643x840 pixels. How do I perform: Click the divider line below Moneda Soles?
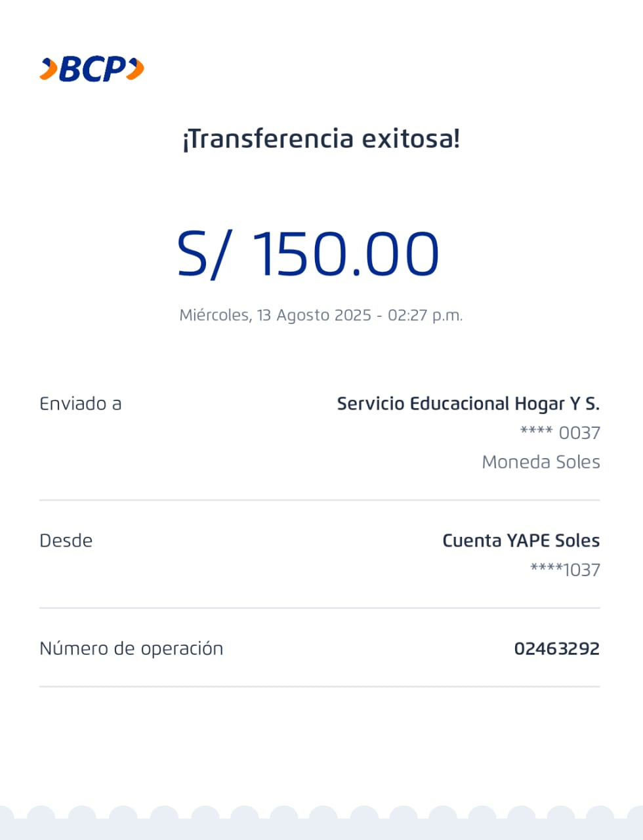point(320,500)
